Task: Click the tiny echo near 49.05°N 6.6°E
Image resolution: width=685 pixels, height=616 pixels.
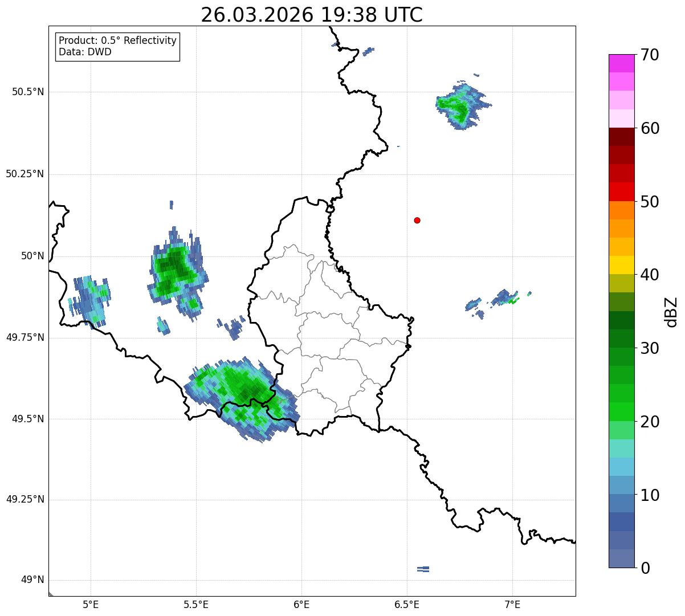Action: [x=423, y=569]
